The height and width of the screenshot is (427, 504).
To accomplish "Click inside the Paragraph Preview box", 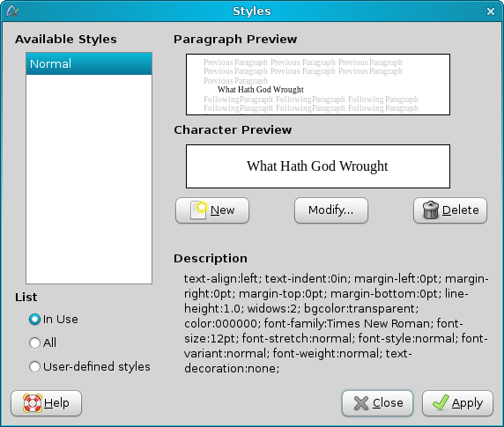I will point(318,85).
